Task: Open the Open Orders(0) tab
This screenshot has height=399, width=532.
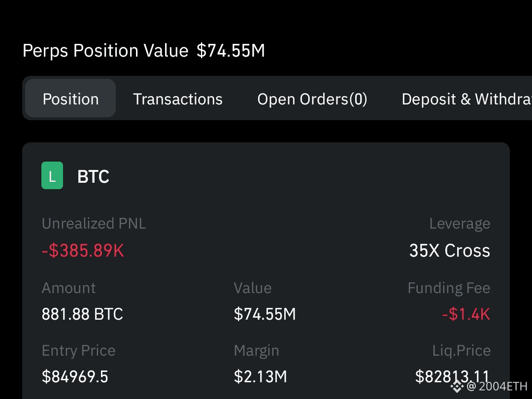Action: (x=312, y=99)
